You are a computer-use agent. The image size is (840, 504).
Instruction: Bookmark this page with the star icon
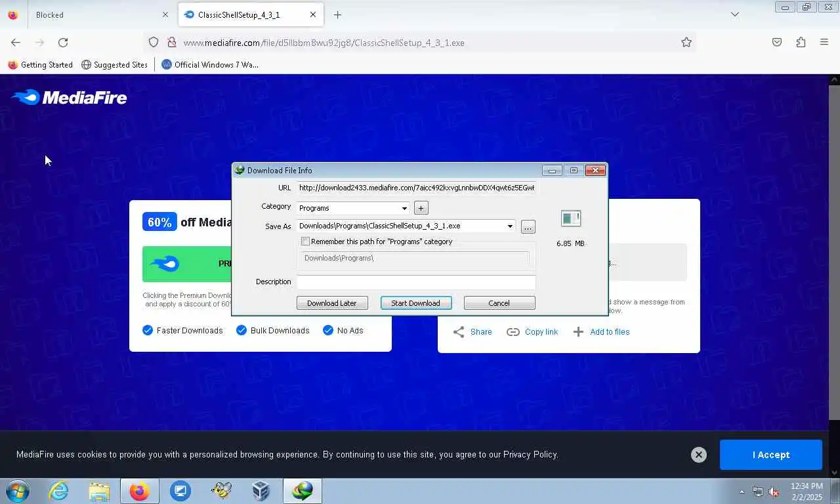pos(686,42)
